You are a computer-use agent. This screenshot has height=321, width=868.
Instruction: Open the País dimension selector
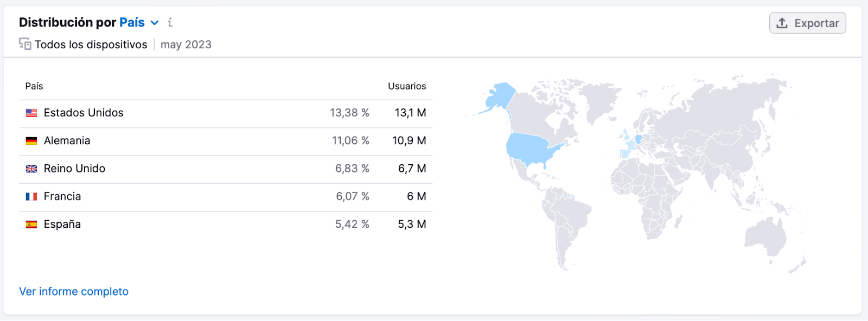132,22
